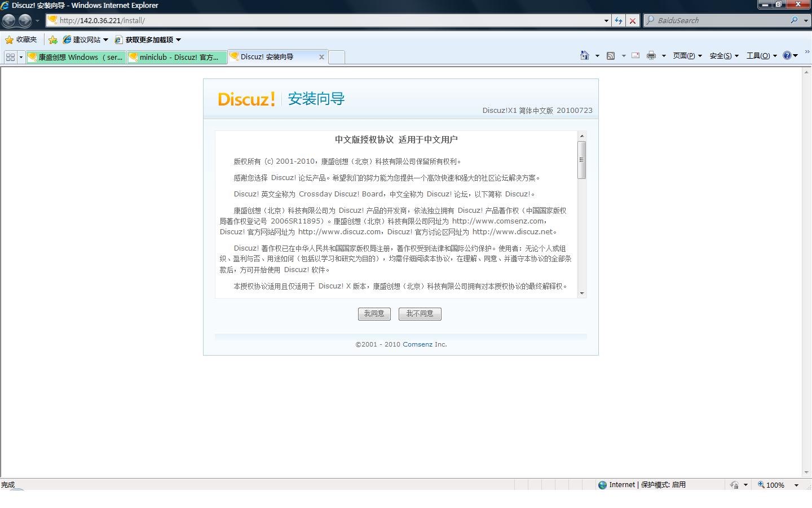Open the 页面(P) menu
The height and width of the screenshot is (508, 812).
pos(687,55)
